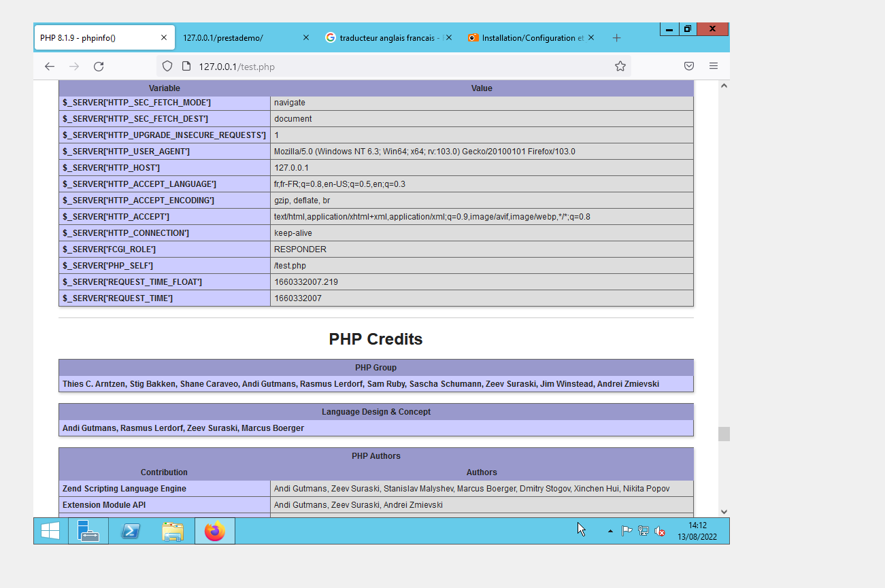
Task: Launch PowerShell from the taskbar
Action: pos(131,531)
